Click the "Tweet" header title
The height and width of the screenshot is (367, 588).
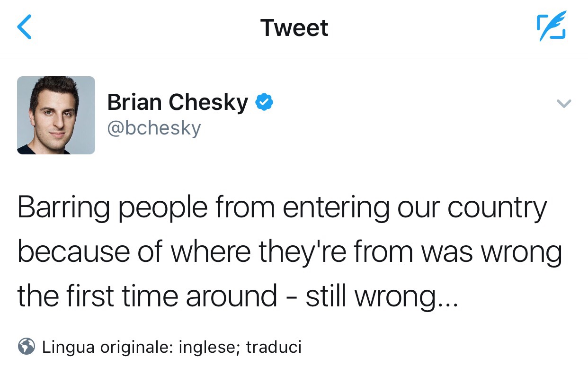pos(294,27)
